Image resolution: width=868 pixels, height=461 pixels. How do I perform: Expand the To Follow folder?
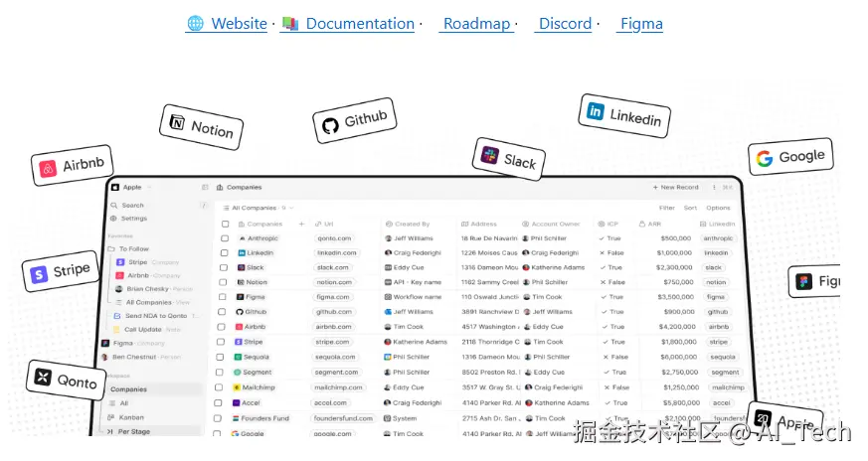[128, 249]
